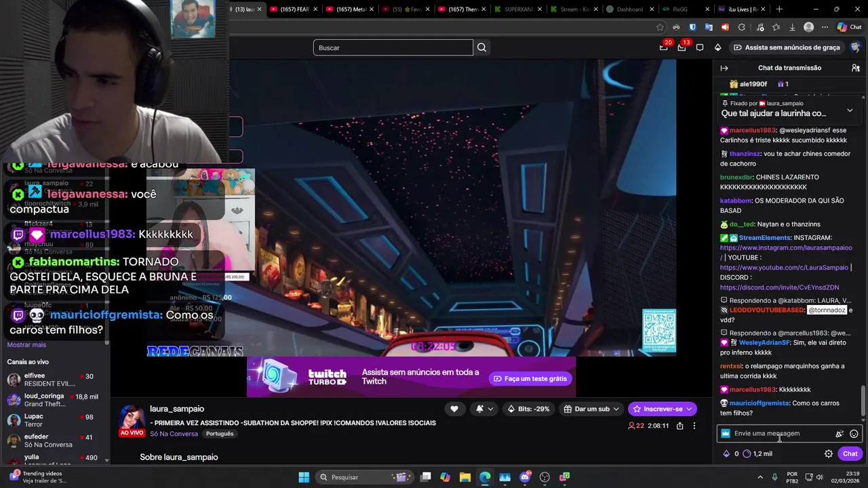The image size is (868, 488).
Task: Open Lupac channel in sidebar
Action: [x=54, y=420]
